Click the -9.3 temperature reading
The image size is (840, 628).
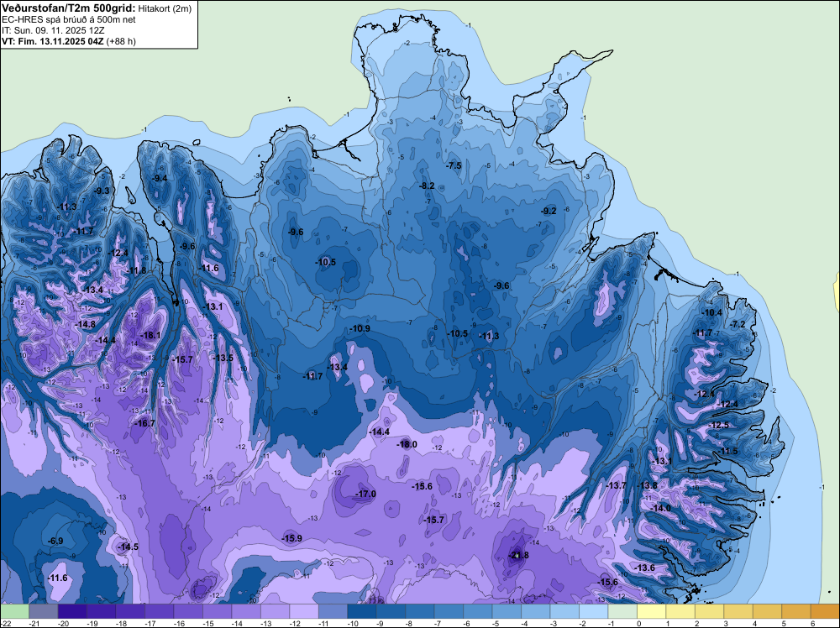(102, 191)
